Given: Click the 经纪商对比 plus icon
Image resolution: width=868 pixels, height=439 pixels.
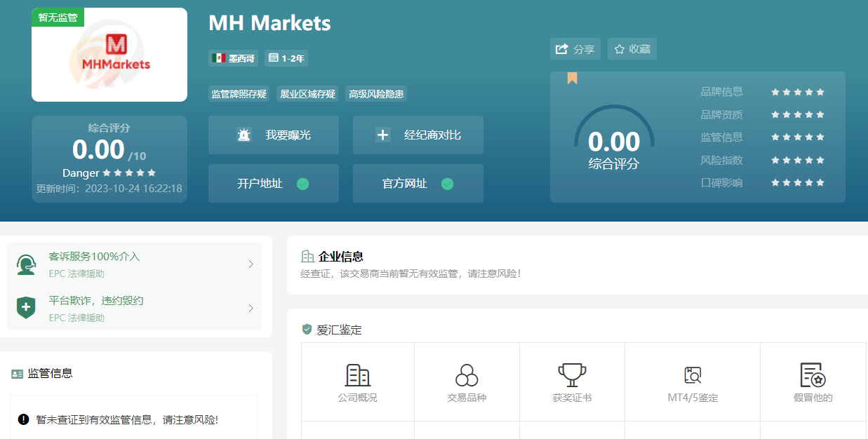Looking at the screenshot, I should pyautogui.click(x=382, y=135).
